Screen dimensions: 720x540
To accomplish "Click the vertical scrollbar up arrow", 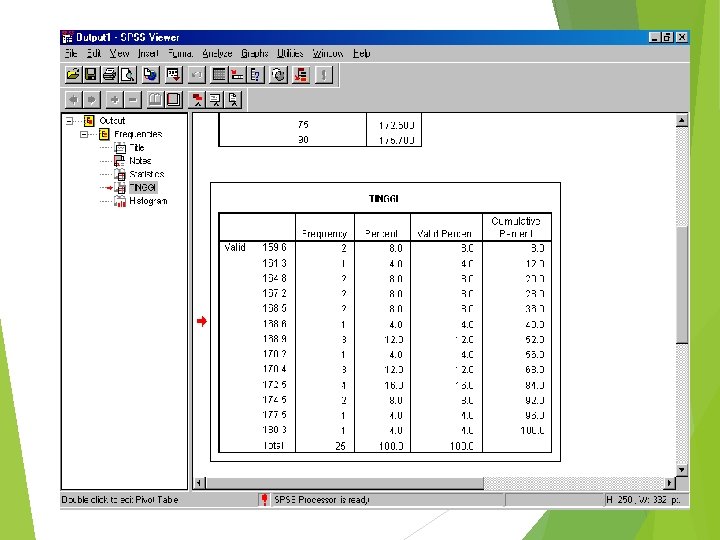I will pyautogui.click(x=682, y=120).
